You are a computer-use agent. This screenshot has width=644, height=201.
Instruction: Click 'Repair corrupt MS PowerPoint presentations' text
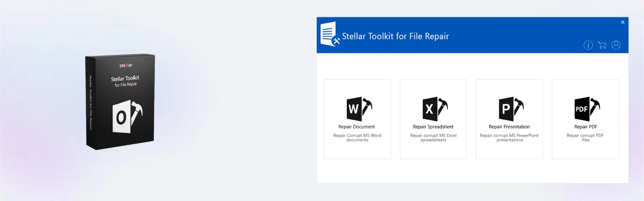tap(509, 138)
